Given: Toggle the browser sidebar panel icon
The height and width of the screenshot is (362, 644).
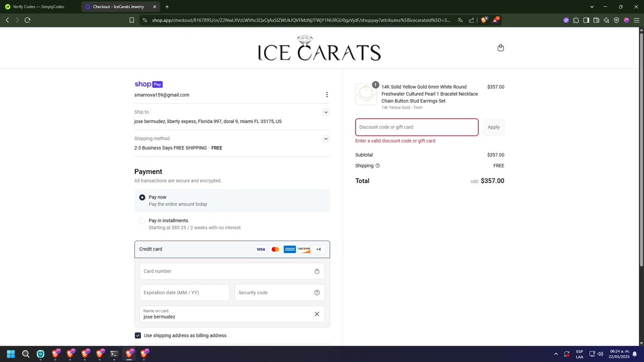Looking at the screenshot, I should [x=586, y=20].
